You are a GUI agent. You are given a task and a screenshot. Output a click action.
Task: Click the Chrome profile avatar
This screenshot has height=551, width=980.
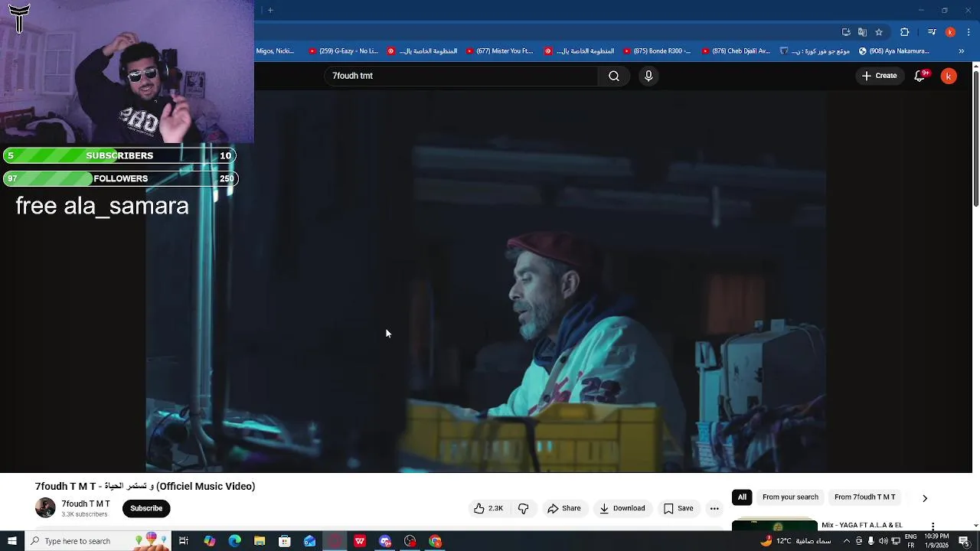tap(950, 32)
